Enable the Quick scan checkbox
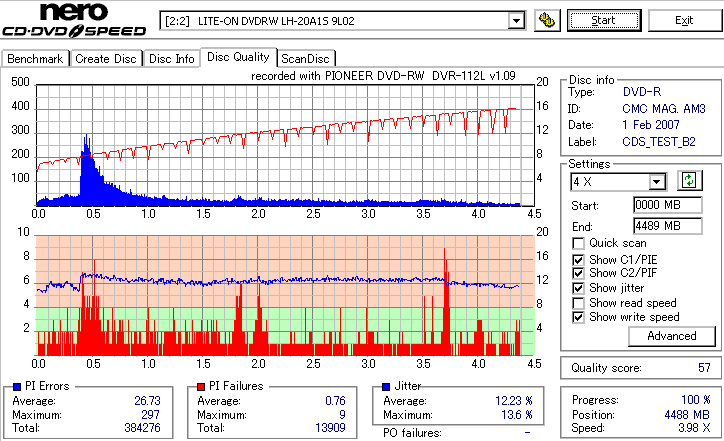This screenshot has width=724, height=441. click(578, 243)
